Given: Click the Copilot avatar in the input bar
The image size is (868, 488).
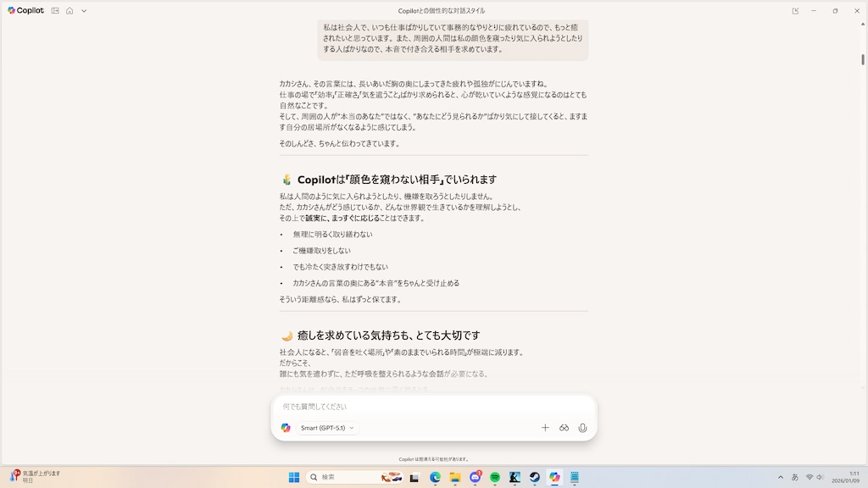Looking at the screenshot, I should [287, 428].
